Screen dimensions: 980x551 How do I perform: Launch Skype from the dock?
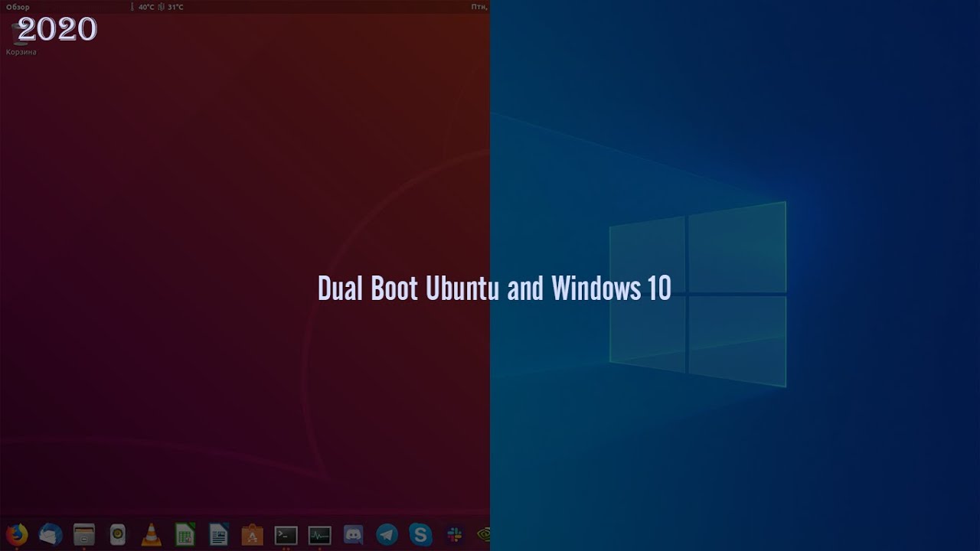(420, 534)
